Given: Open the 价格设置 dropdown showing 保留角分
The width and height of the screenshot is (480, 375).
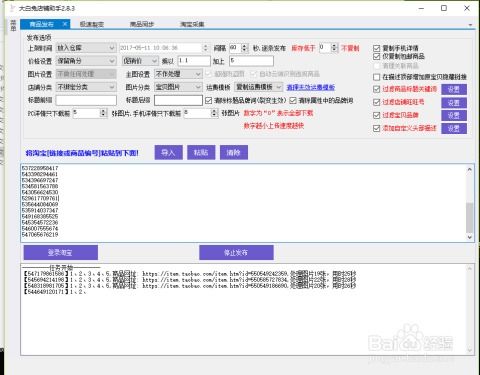Looking at the screenshot, I should [86, 61].
